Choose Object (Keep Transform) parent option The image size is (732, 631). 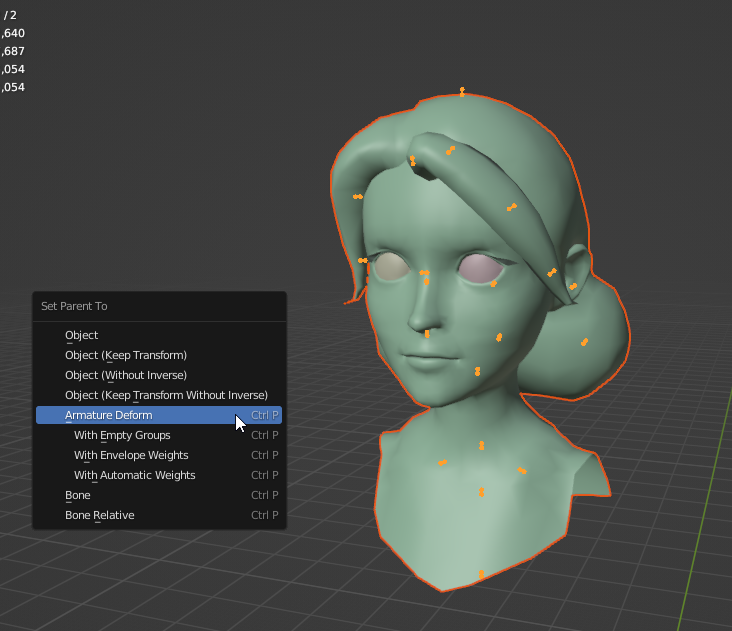[159, 355]
